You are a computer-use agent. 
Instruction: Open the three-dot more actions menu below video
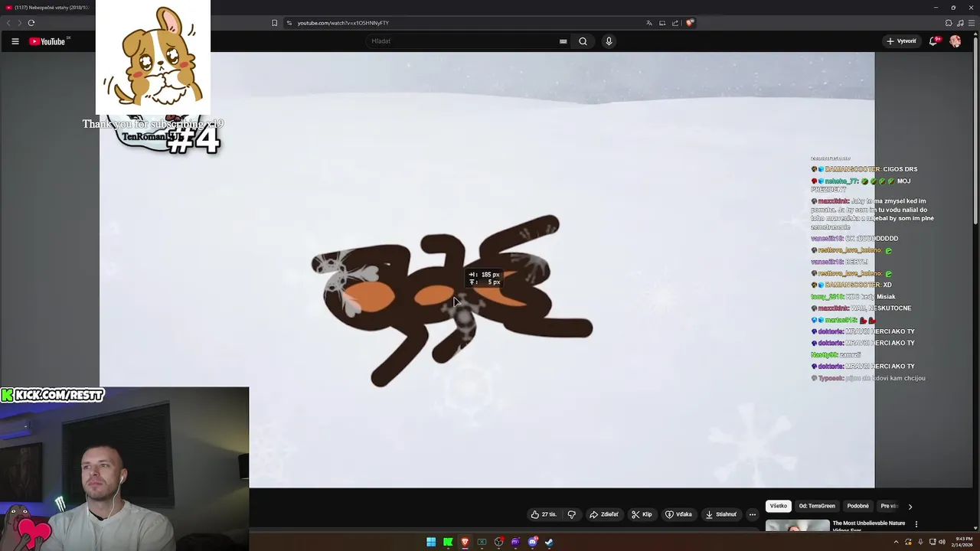coord(752,514)
